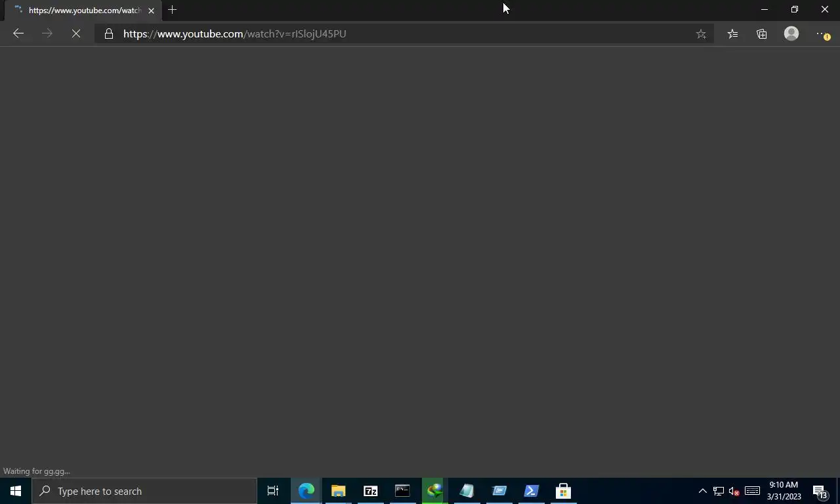The image size is (840, 504).
Task: Restore down the browser window
Action: pyautogui.click(x=794, y=10)
